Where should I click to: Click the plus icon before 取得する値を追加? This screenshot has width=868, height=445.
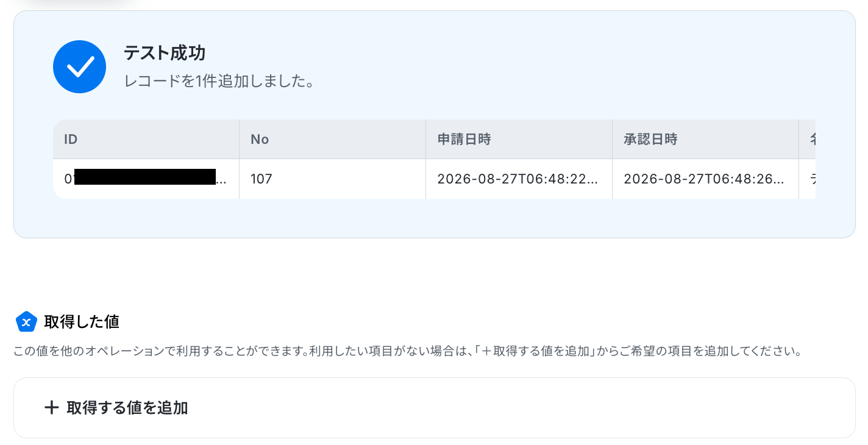[52, 408]
